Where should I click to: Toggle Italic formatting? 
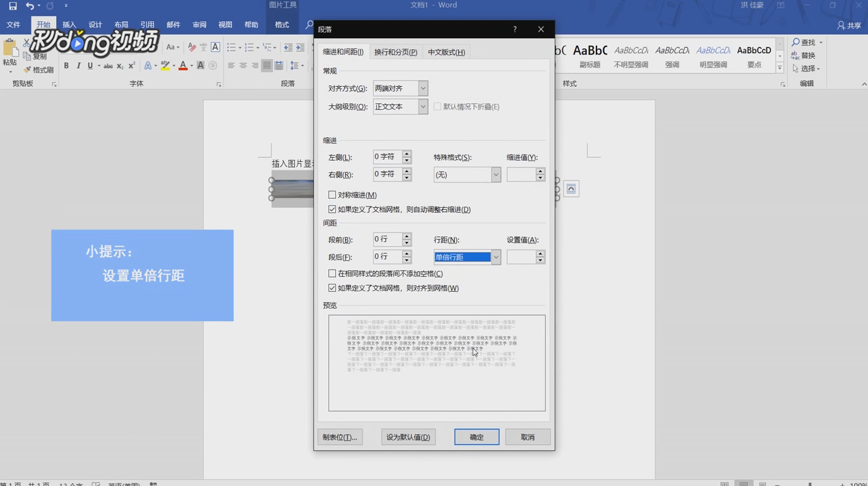point(79,66)
